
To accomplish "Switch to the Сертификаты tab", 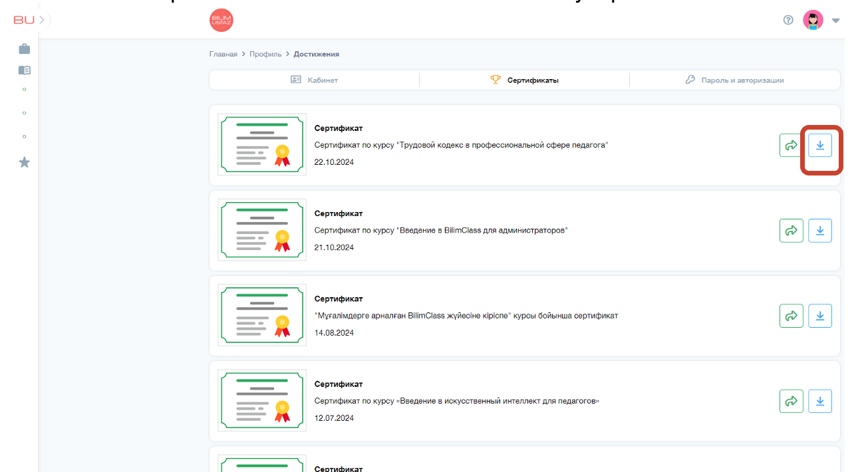I will tap(524, 80).
